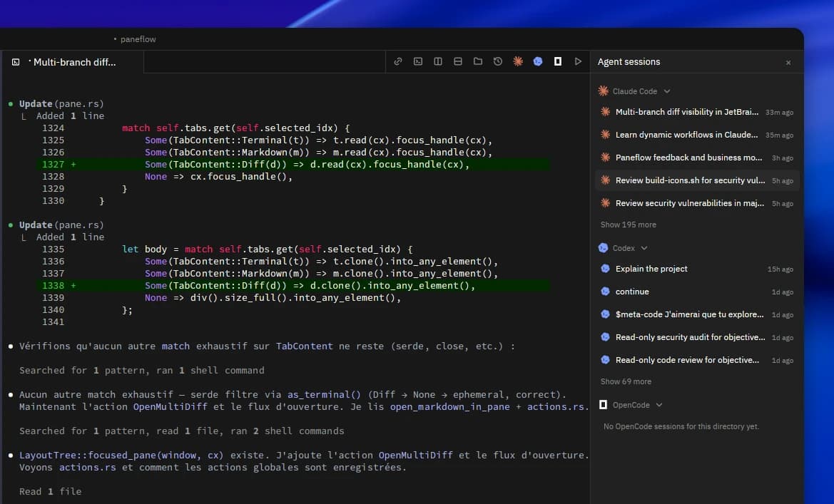Click line number 1324 in the diff

coord(54,128)
